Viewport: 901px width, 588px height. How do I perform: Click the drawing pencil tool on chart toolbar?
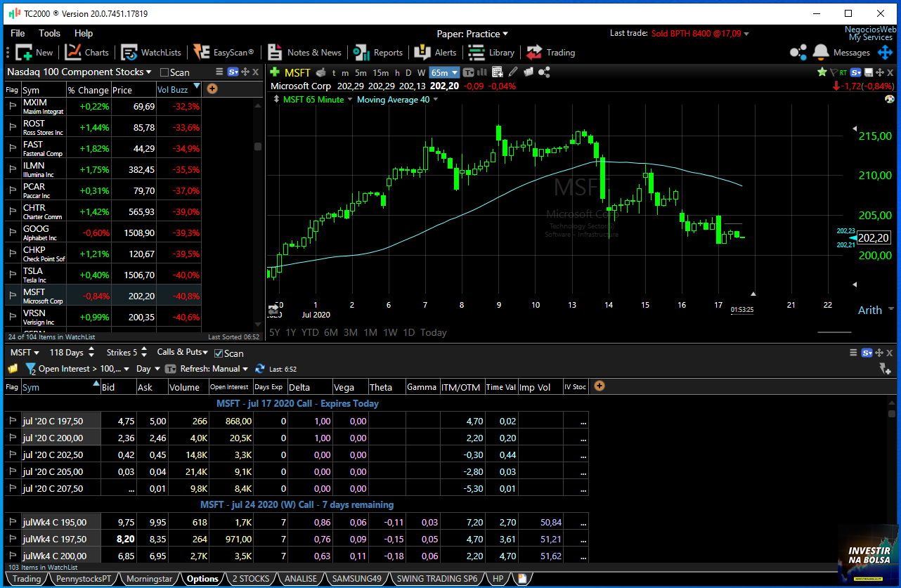coord(513,72)
